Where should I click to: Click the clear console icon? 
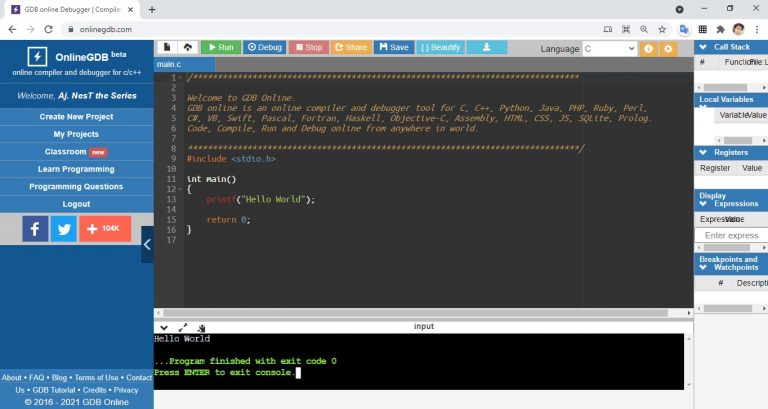coord(201,327)
